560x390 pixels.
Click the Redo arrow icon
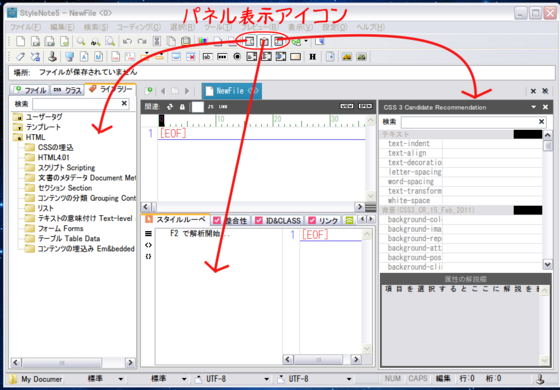click(x=142, y=41)
